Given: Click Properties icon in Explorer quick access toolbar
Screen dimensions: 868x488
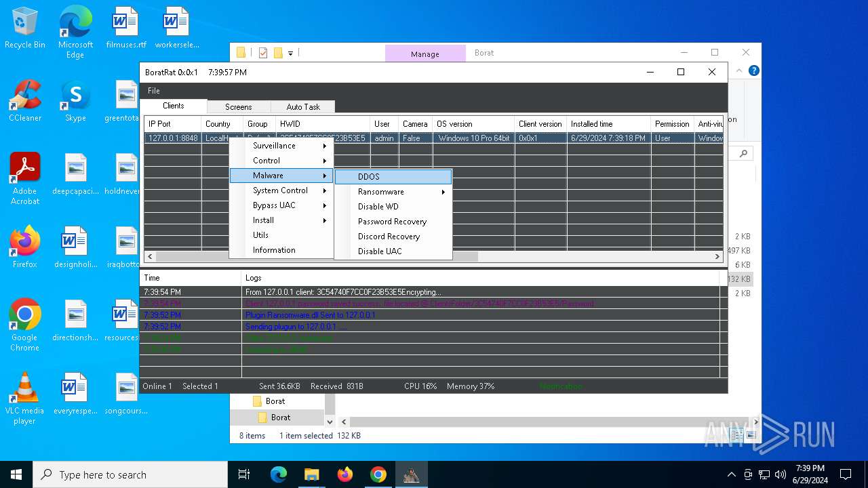Looking at the screenshot, I should tap(263, 53).
